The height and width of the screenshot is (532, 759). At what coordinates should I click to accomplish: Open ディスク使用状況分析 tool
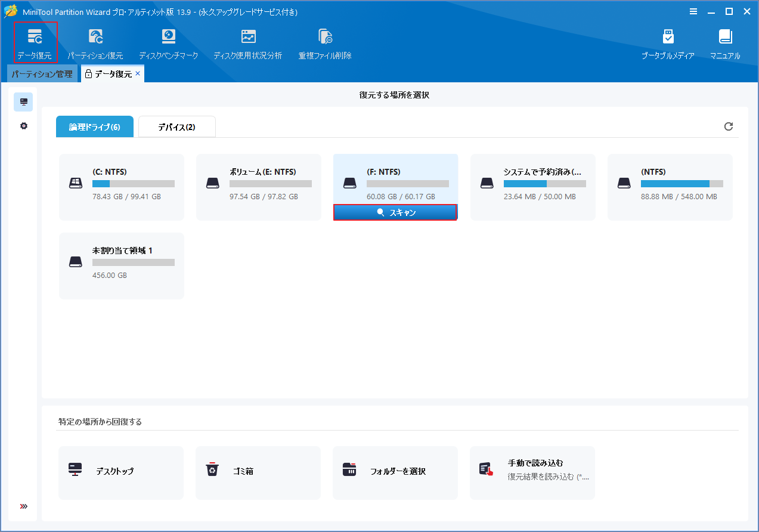tap(248, 44)
